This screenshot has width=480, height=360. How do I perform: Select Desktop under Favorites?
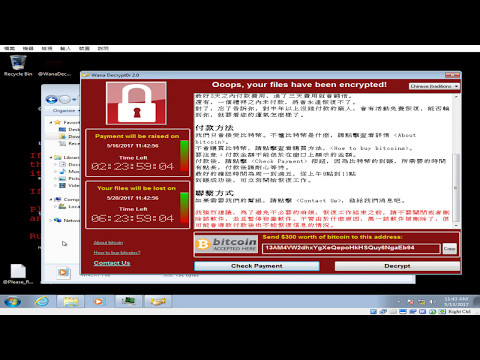(69, 129)
